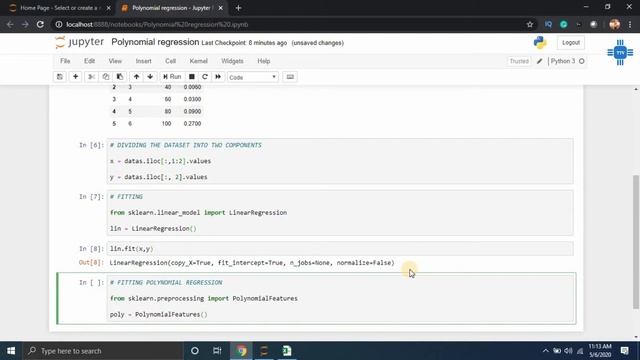Screen dimensions: 640x360
Task: Click the volume speaker tray icon
Action: pyautogui.click(x=568, y=351)
